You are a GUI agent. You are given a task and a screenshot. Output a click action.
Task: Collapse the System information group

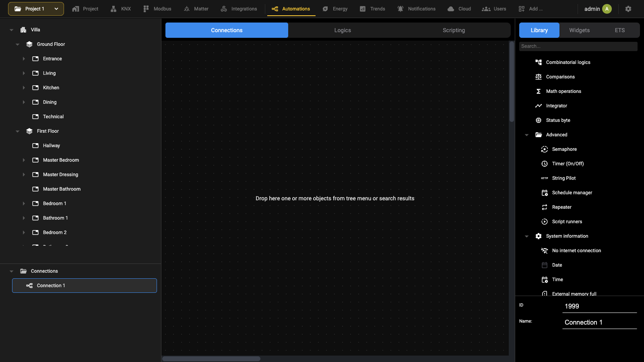pos(526,236)
